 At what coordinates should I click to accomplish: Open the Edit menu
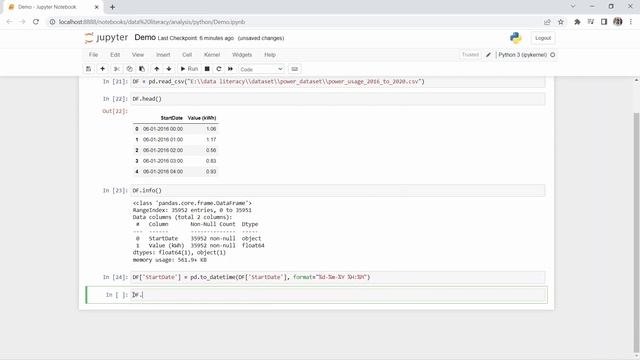pyautogui.click(x=115, y=55)
